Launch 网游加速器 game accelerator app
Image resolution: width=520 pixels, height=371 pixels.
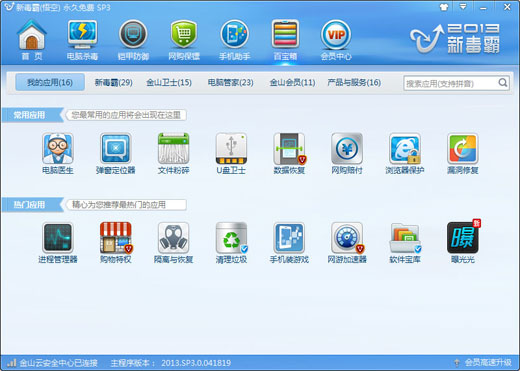[x=347, y=243]
